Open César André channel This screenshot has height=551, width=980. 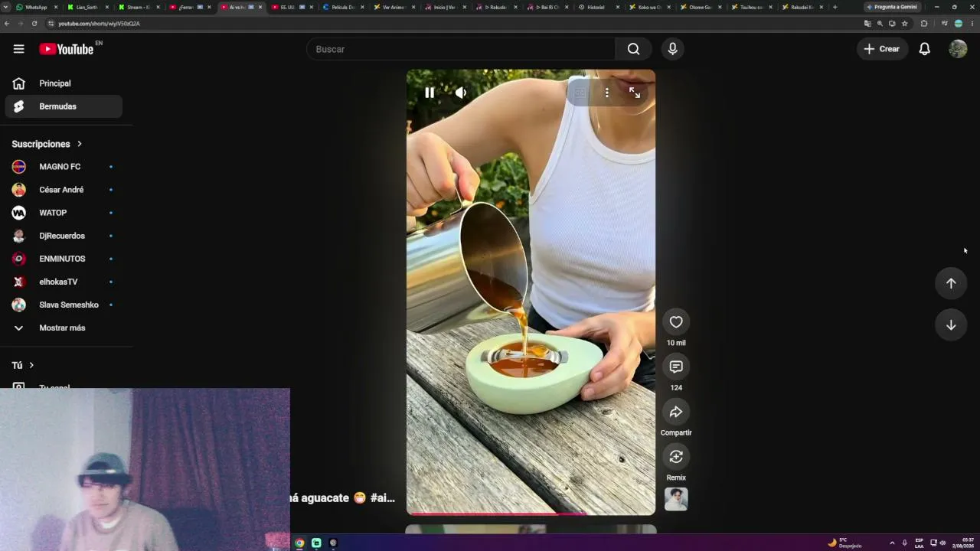[x=64, y=190]
